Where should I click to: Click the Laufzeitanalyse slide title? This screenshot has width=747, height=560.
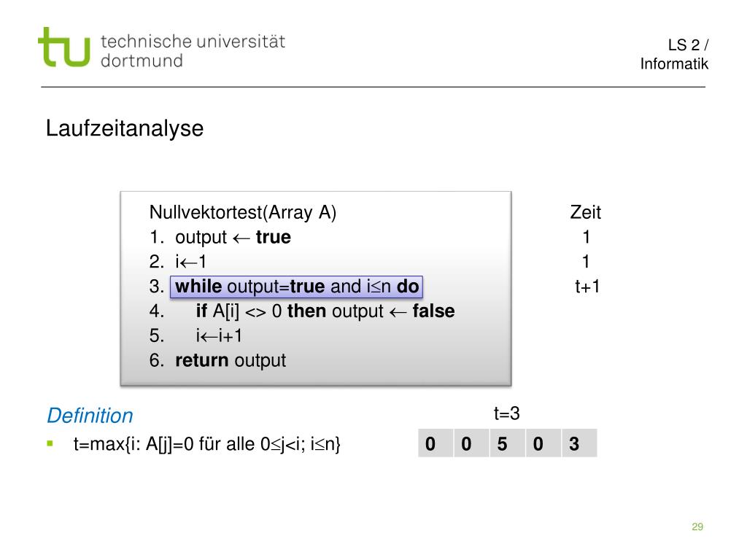(x=125, y=128)
